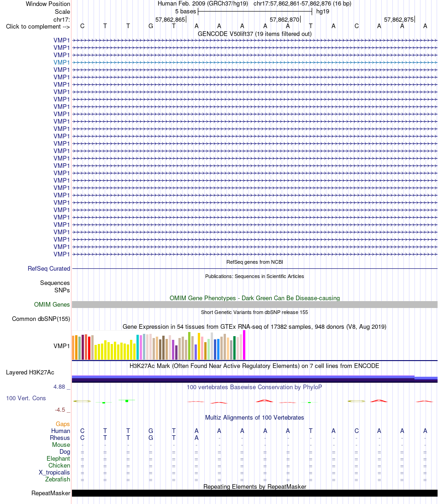Click the -4.5 conservation scale value
This screenshot has height=504, width=438.
pos(60,410)
